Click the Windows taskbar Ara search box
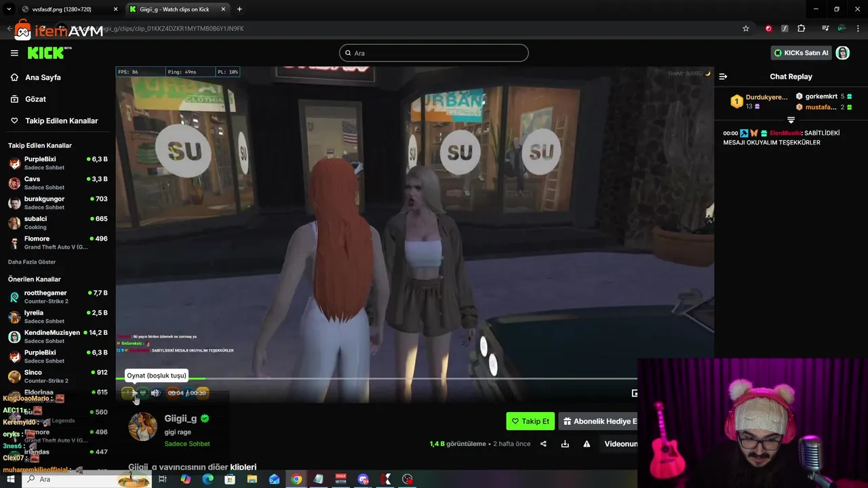This screenshot has width=868, height=488. [x=87, y=479]
